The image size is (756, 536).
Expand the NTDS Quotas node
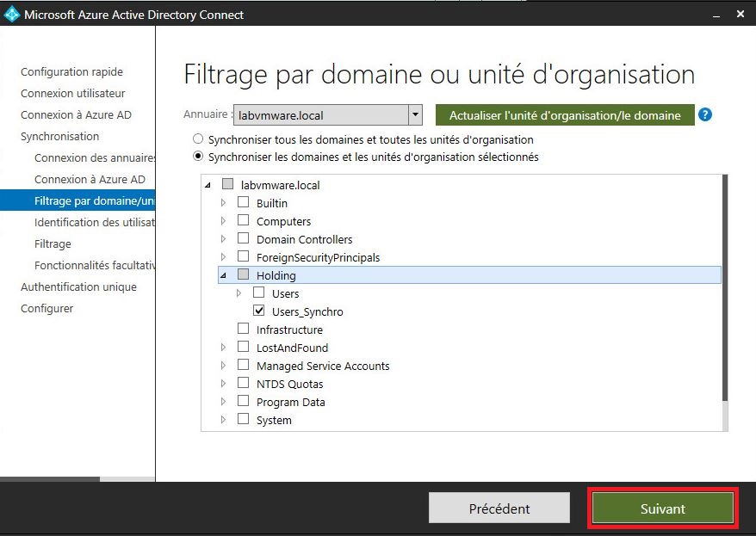coord(223,384)
